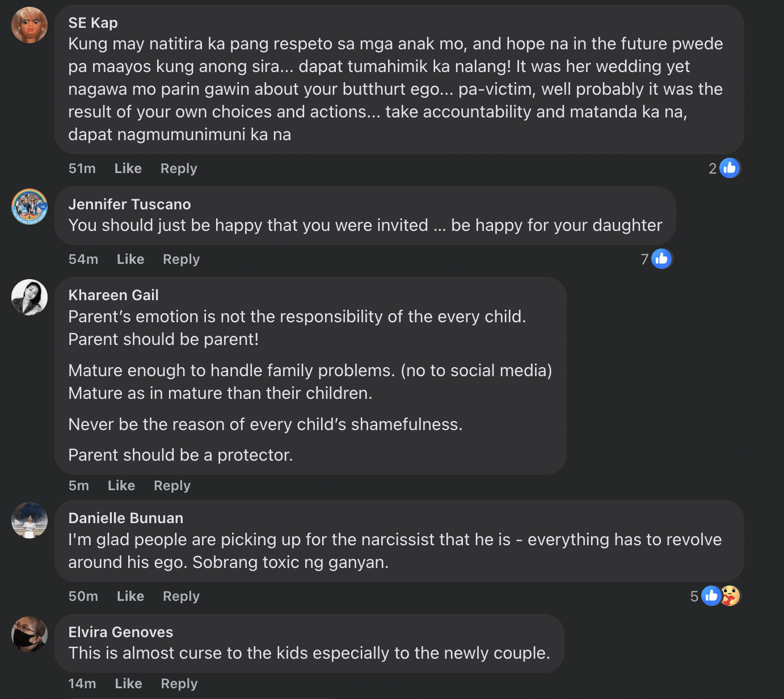Like Elvira Genoves's comment
The image size is (784, 699).
coord(128,684)
